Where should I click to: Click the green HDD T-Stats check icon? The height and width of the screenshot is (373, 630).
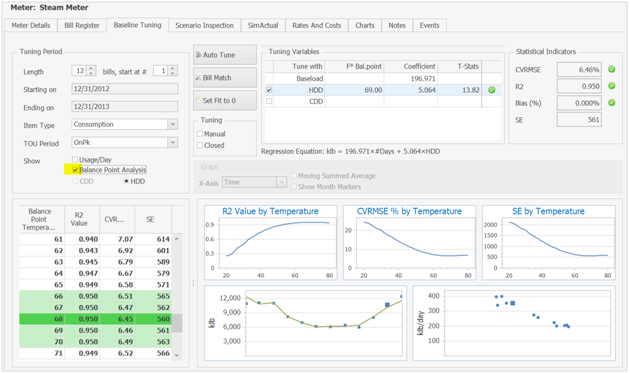pyautogui.click(x=491, y=90)
